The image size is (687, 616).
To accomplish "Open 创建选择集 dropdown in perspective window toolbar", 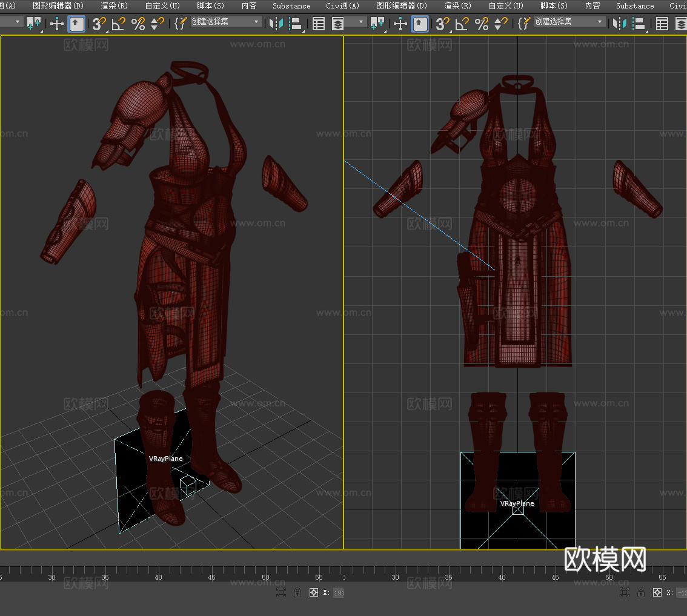I will click(x=227, y=22).
